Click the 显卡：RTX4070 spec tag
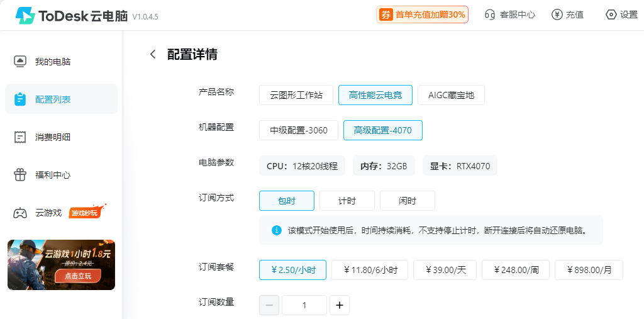The height and width of the screenshot is (319, 644). click(x=460, y=165)
